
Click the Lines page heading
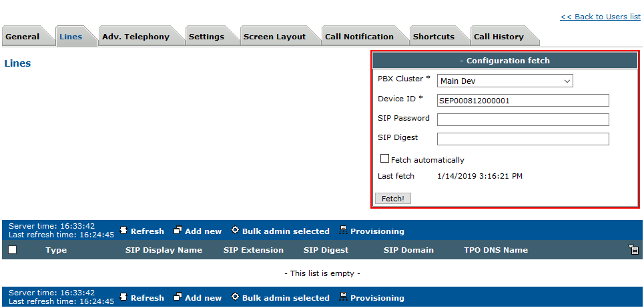coord(17,63)
